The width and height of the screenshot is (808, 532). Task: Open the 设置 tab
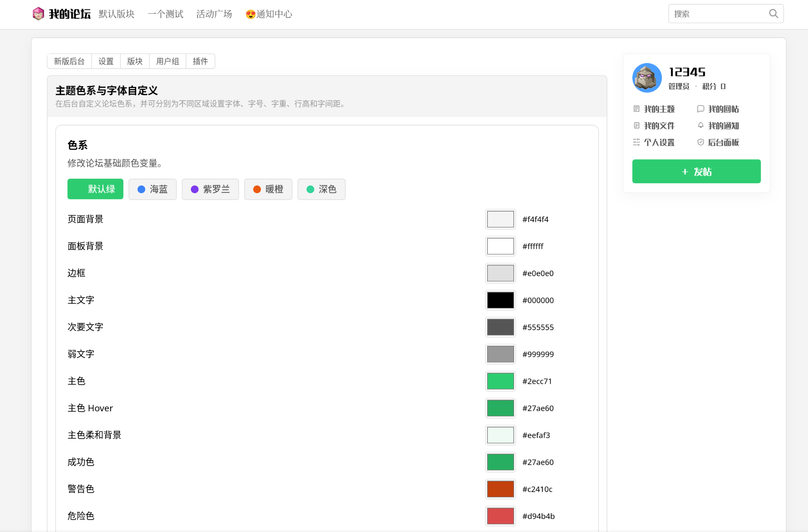click(x=106, y=61)
